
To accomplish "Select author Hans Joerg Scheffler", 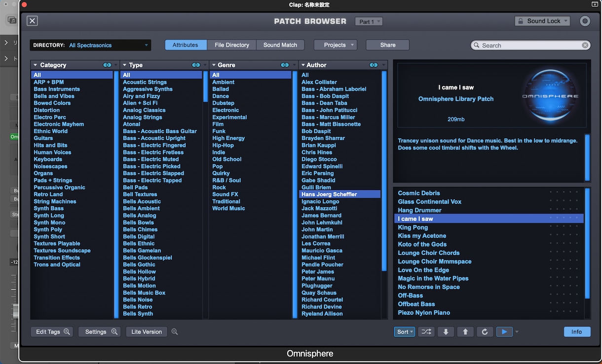I will [x=339, y=194].
